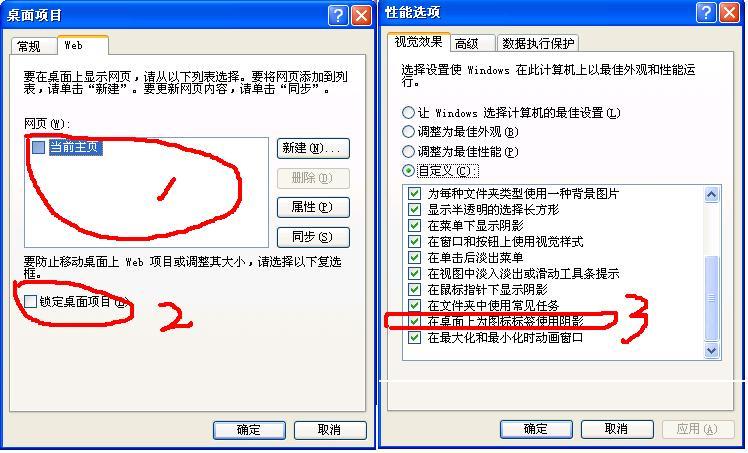Viewport: 748px width, 453px height.
Task: Uncheck 在桌面上为图标标签使用阴影 option
Action: (415, 321)
